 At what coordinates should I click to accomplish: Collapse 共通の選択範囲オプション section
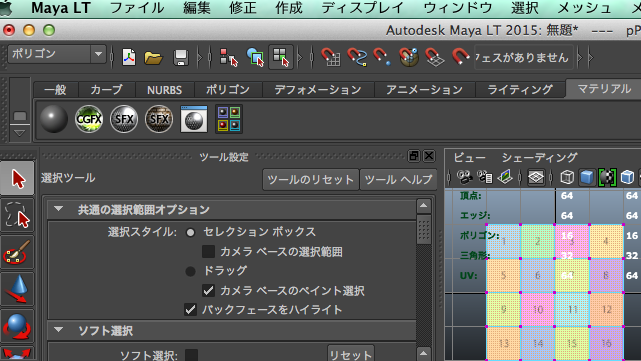(58, 209)
